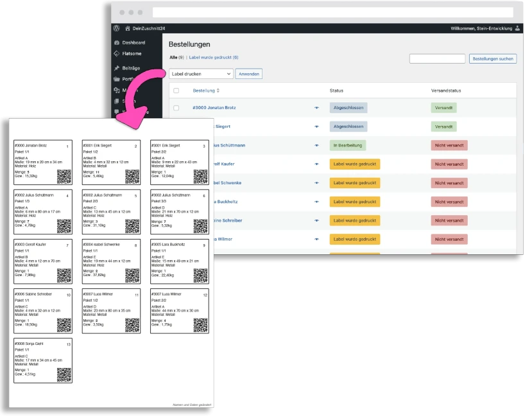Click the QR code on label #3008 Sonja Giehl

(x=64, y=375)
